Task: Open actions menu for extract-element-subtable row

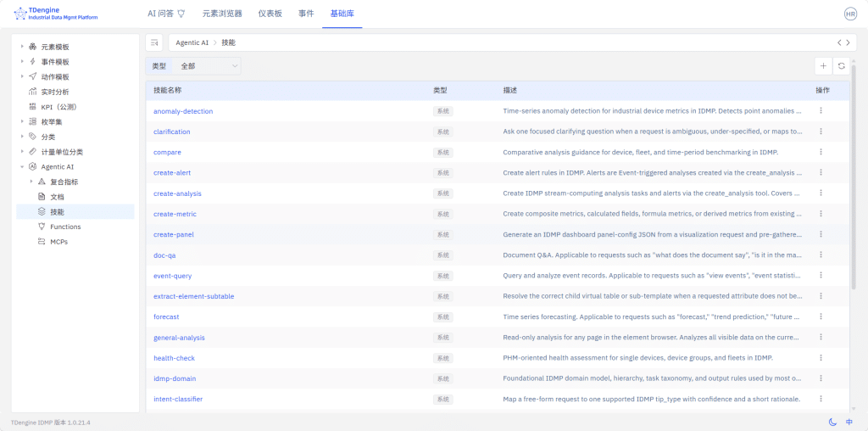Action: pyautogui.click(x=821, y=296)
